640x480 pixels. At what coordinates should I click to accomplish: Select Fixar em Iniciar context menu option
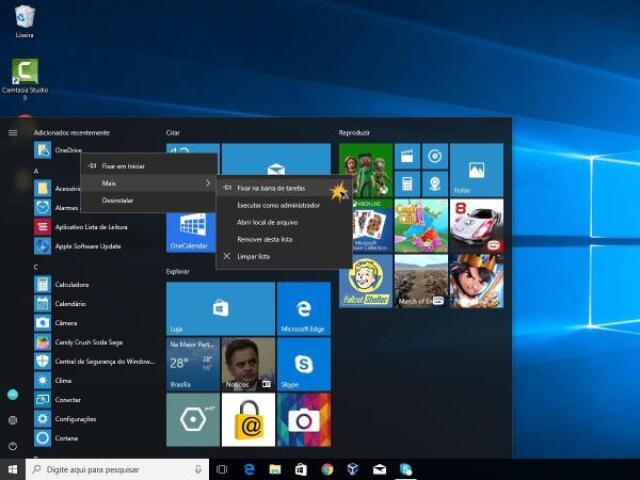click(x=149, y=166)
